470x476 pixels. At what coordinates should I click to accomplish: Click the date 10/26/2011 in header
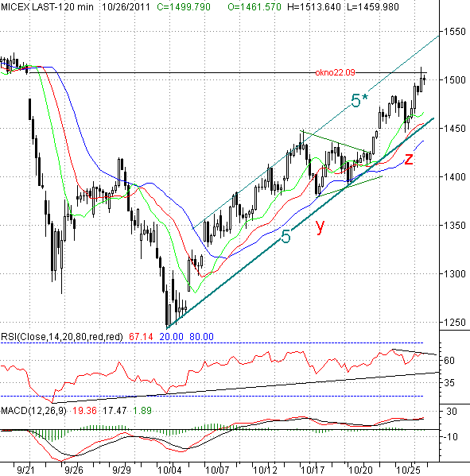click(x=126, y=6)
